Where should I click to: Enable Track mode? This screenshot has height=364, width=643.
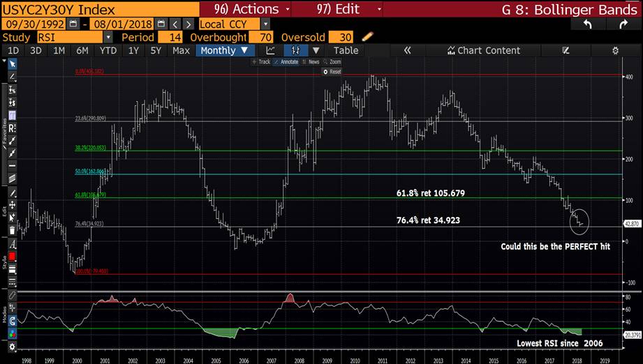tap(261, 62)
